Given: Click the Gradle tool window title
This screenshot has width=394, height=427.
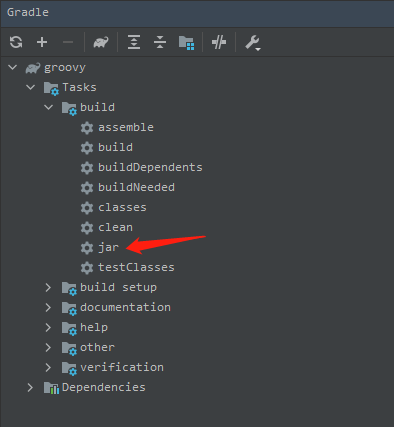Looking at the screenshot, I should [x=28, y=12].
